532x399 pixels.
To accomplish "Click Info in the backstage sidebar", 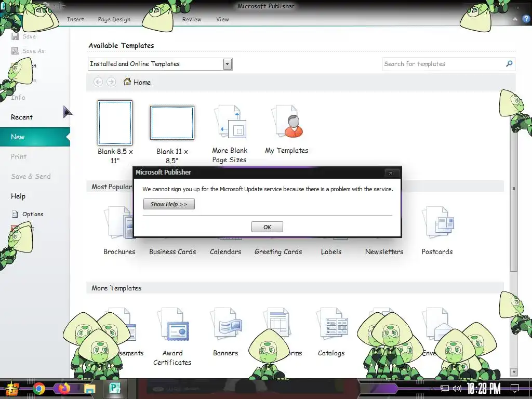I will 18,97.
